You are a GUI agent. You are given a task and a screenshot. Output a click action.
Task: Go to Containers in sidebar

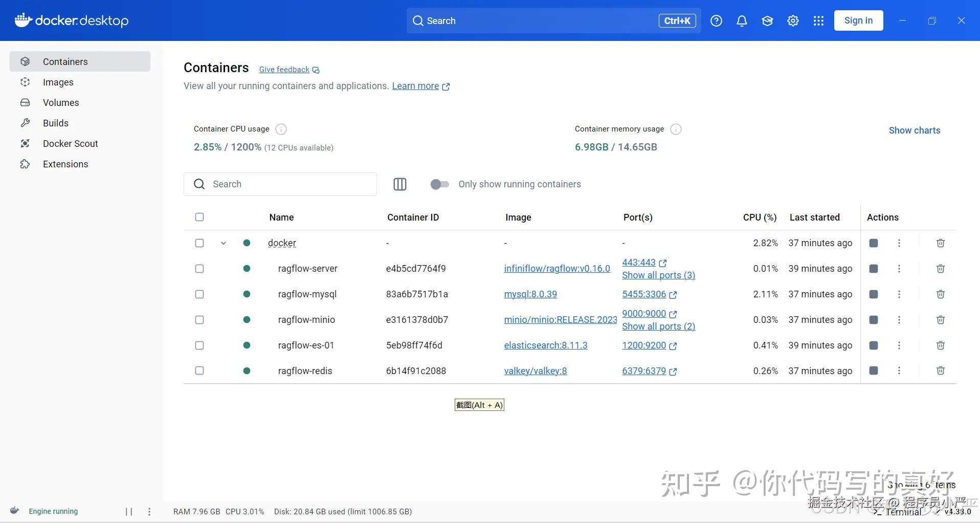(x=80, y=61)
